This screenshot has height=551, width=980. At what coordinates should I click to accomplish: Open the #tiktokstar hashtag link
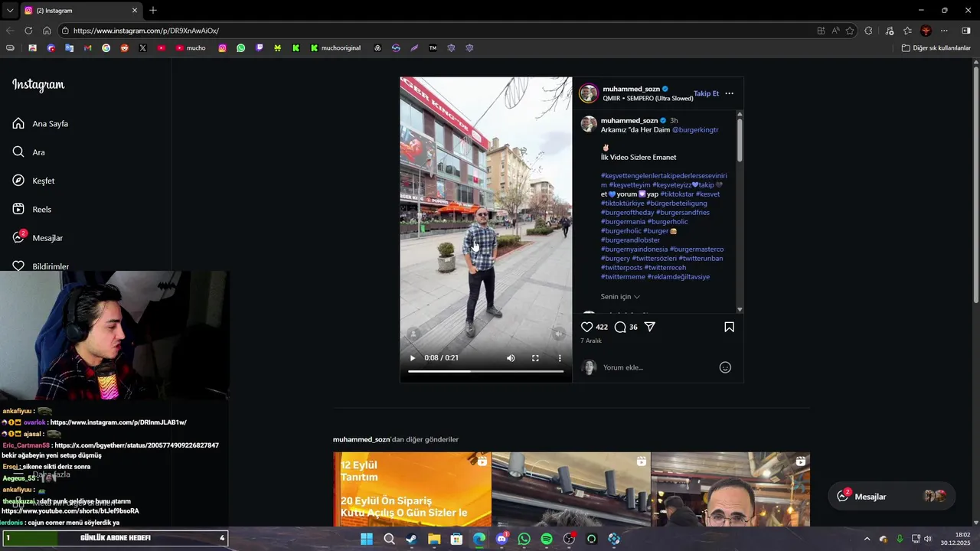point(677,194)
